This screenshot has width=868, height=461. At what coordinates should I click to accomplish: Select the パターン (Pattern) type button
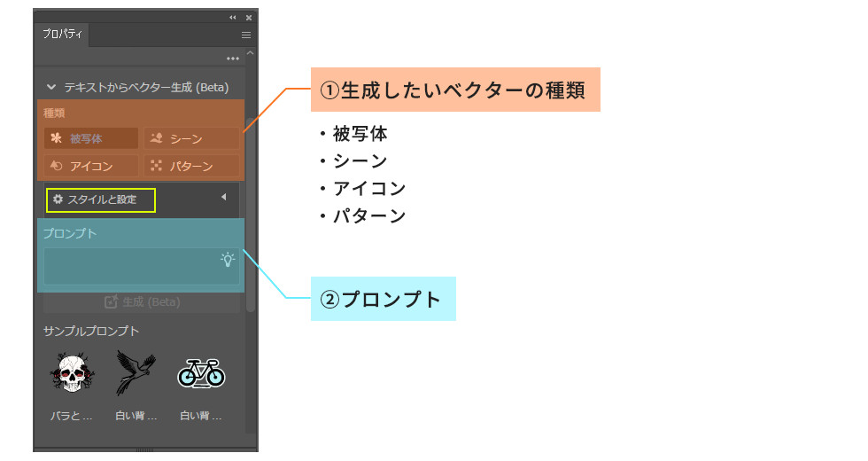191,166
